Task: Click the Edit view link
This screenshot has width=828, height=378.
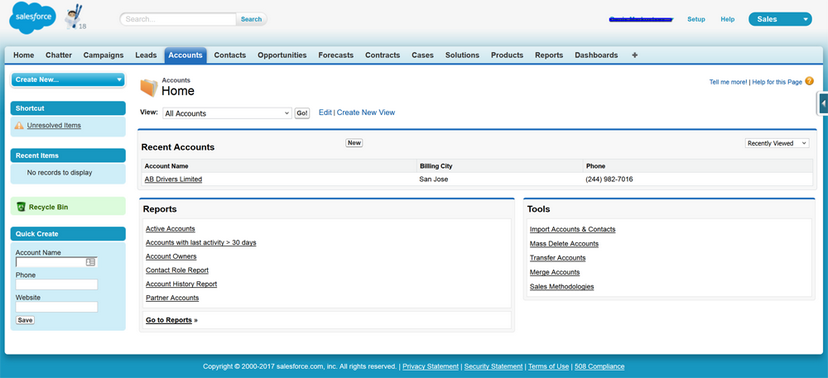Action: tap(325, 112)
